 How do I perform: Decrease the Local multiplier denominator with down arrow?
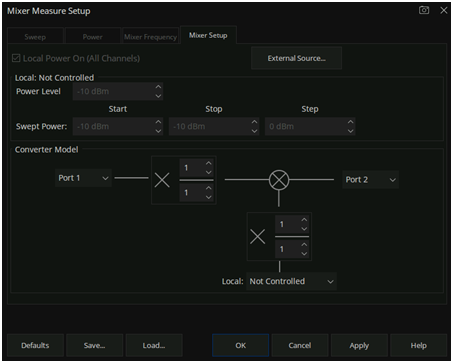click(304, 254)
